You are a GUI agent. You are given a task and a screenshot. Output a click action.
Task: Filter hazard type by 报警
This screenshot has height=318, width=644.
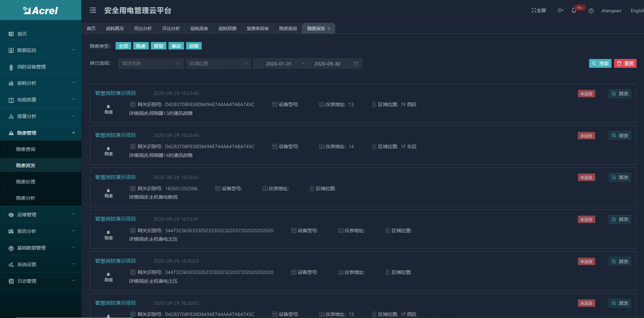(x=159, y=46)
